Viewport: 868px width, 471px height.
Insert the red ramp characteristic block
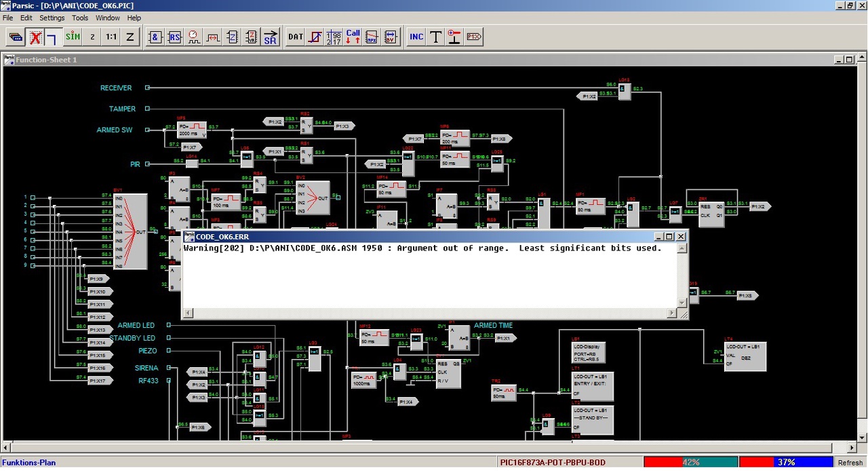click(x=315, y=37)
